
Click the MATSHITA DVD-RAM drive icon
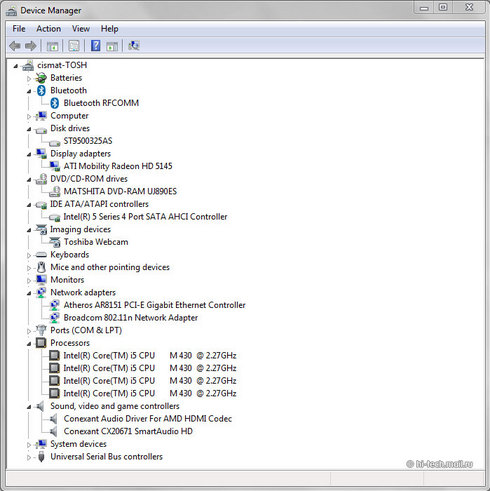point(55,191)
